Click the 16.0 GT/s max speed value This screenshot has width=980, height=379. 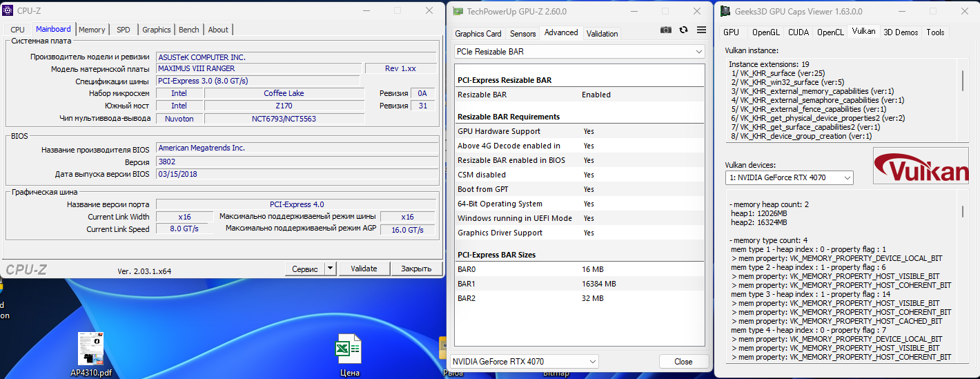pyautogui.click(x=408, y=230)
